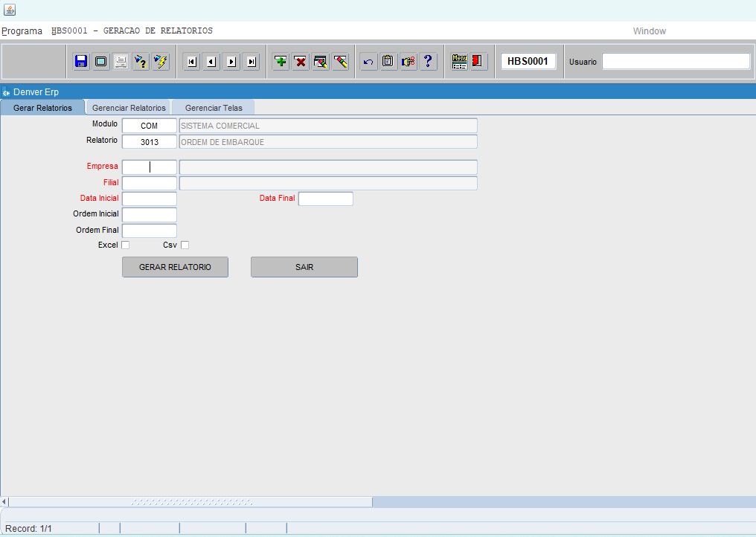Click the Filial code input field
The width and height of the screenshot is (756, 537).
coord(149,183)
